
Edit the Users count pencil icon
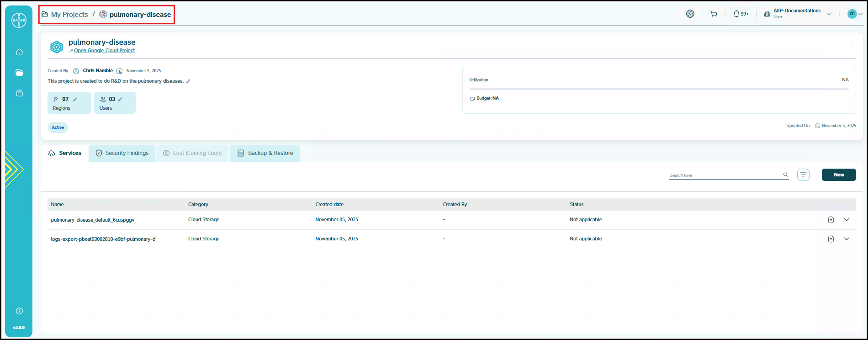point(120,99)
